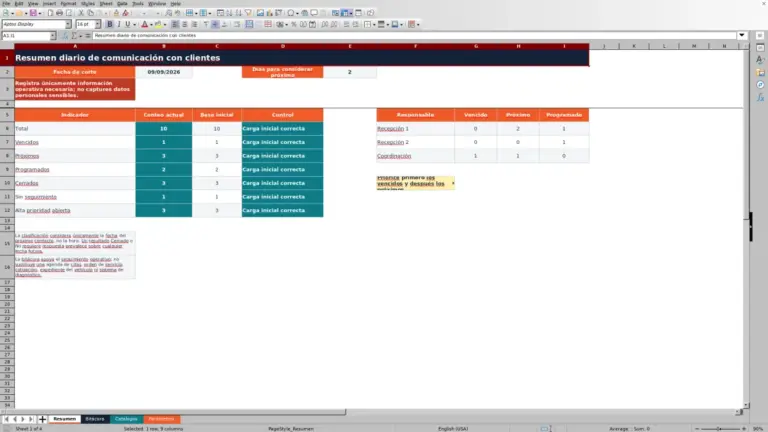Toggle Underline formatting
768x432 pixels.
pos(127,24)
